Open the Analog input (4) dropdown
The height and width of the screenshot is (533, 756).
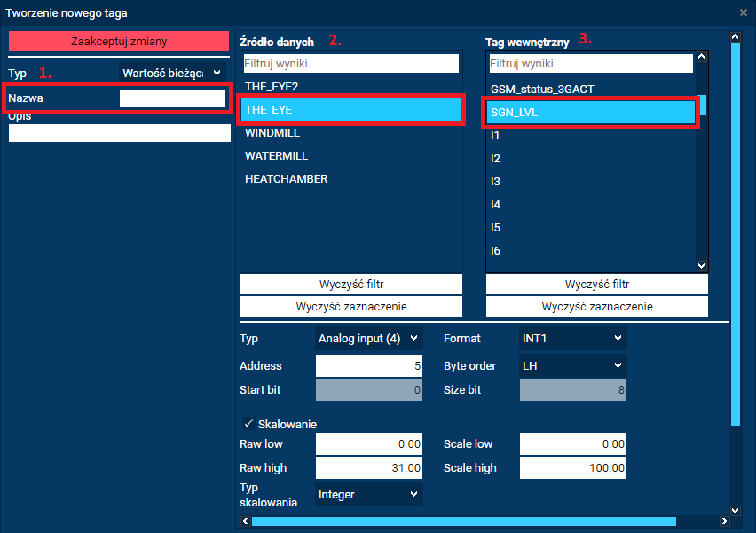coord(369,339)
